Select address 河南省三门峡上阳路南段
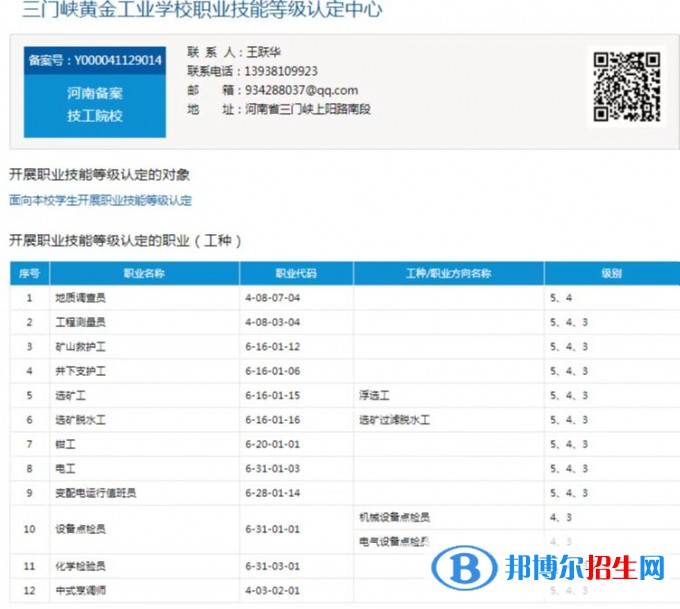This screenshot has width=680, height=609. pyautogui.click(x=308, y=109)
